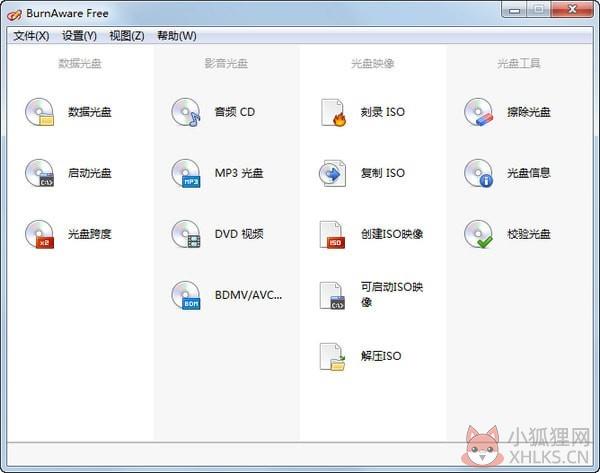Open the 帮助(W) menu

tap(177, 36)
